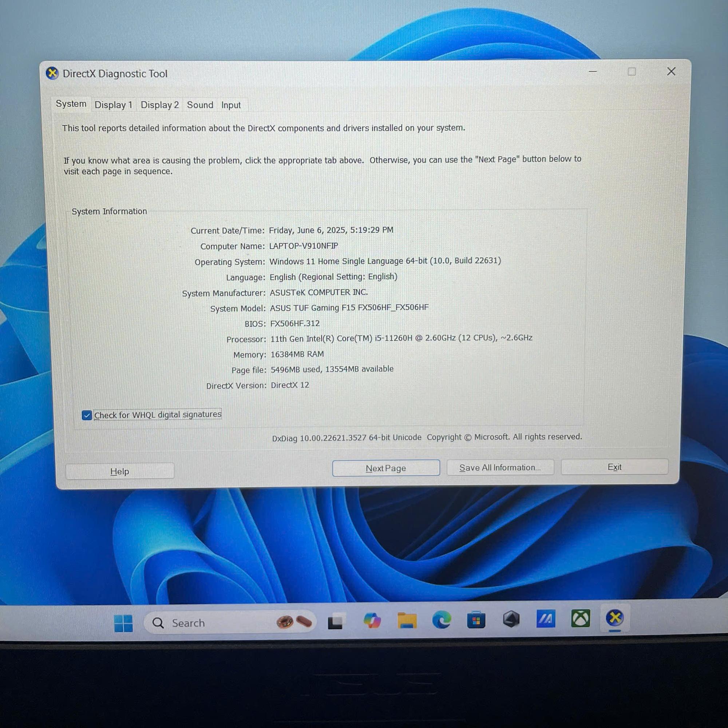Launch Copilot from the taskbar
This screenshot has width=728, height=728.
[372, 621]
